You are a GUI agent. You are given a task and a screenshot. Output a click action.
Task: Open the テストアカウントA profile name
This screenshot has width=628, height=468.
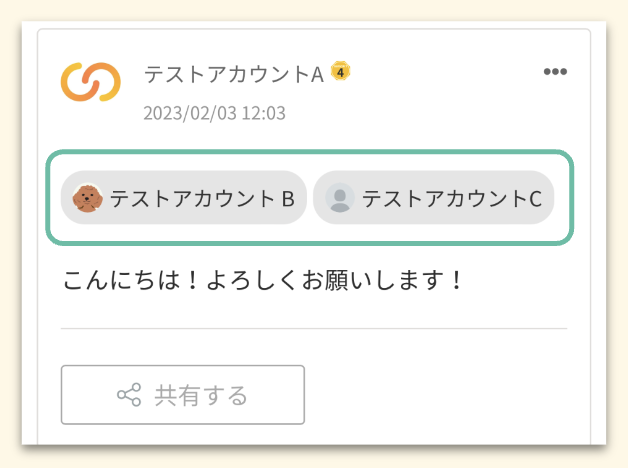pos(234,74)
